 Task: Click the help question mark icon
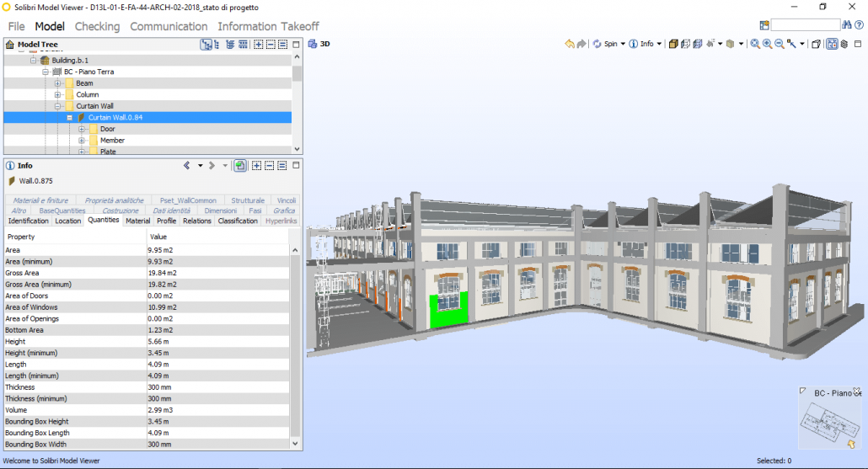859,25
